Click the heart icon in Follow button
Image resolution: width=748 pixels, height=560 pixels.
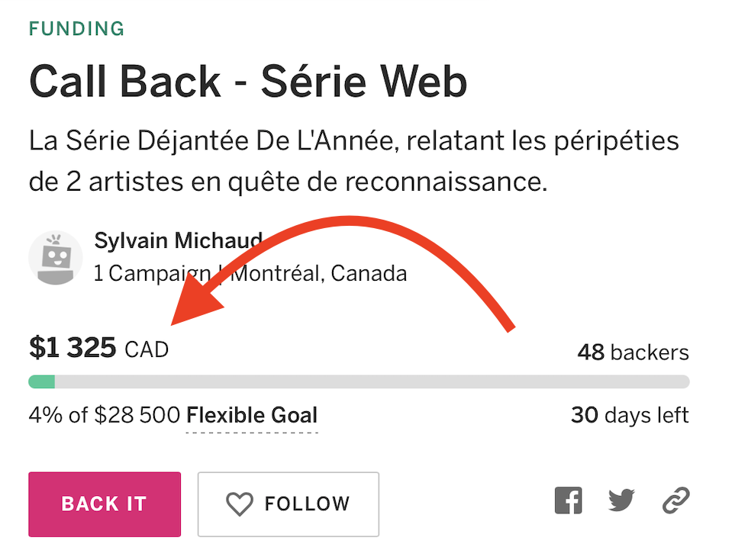pyautogui.click(x=240, y=504)
